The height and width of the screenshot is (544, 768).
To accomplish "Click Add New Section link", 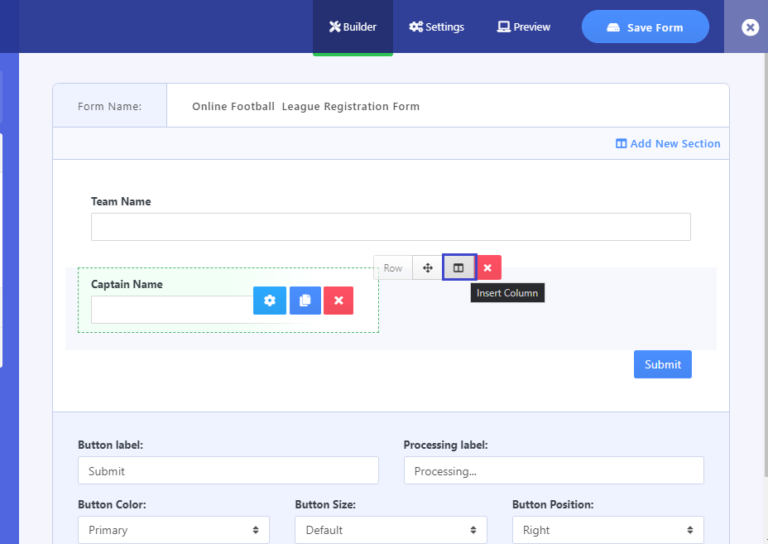I will [668, 143].
